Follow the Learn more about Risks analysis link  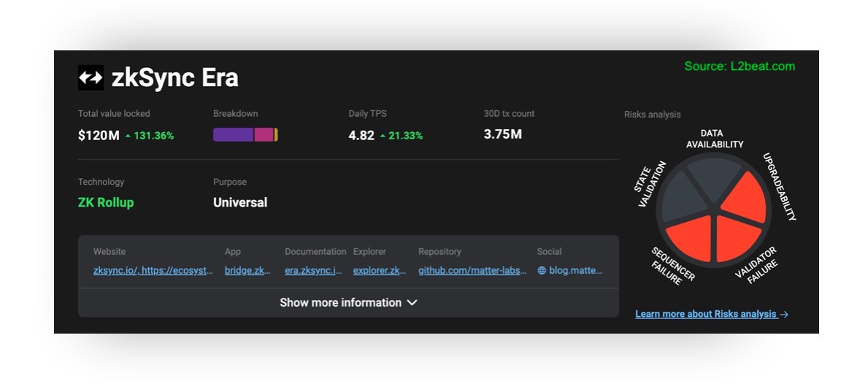tap(712, 314)
